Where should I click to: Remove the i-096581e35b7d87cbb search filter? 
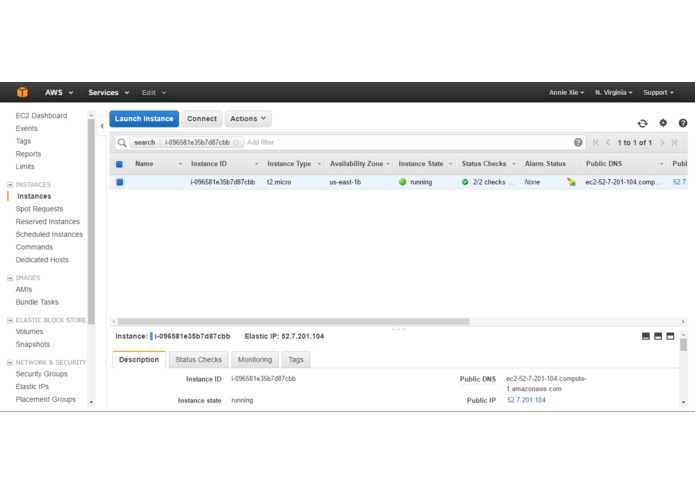point(236,142)
